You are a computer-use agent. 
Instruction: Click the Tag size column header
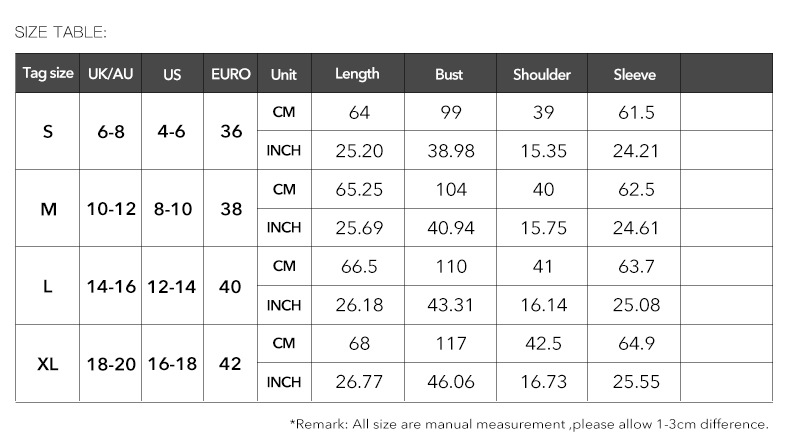(x=48, y=74)
